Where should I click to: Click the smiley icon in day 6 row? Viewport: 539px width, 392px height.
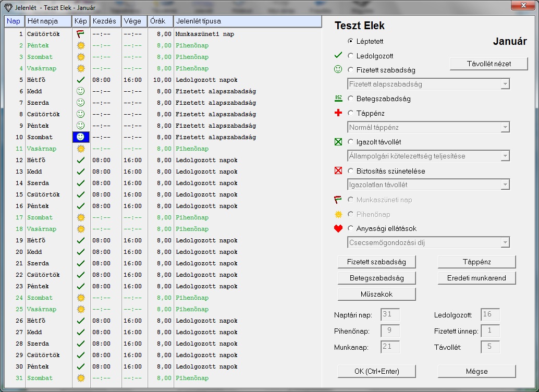pos(80,91)
